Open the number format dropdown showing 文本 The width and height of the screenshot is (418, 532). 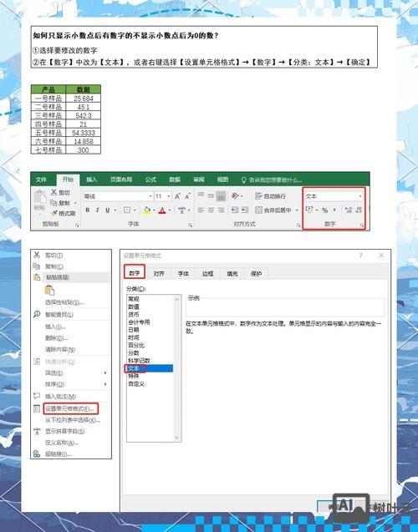pos(334,196)
